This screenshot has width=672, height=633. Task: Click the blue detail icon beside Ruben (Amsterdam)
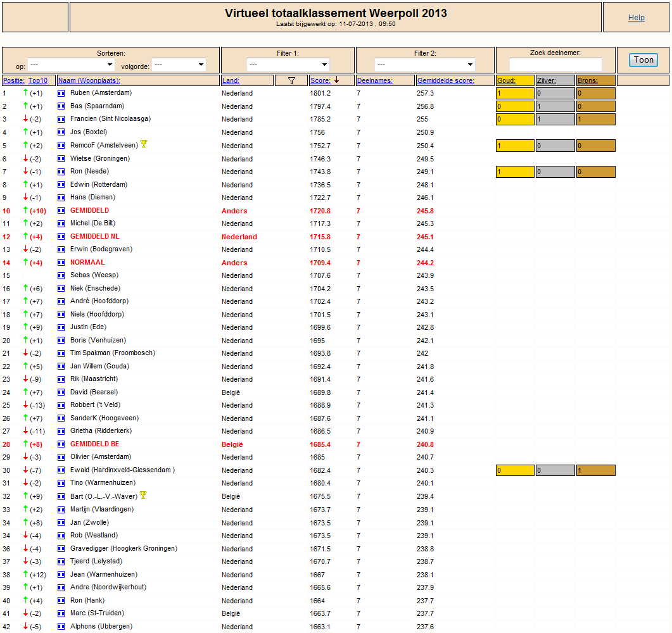(61, 93)
